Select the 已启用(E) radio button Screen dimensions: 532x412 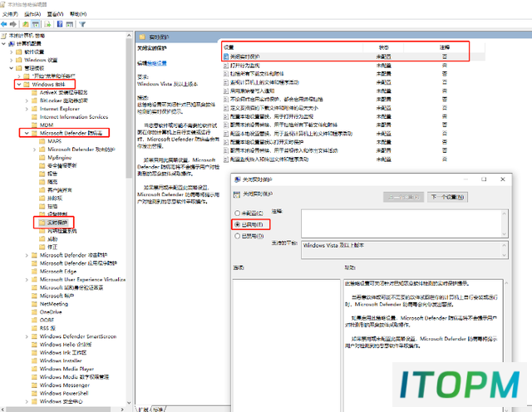pyautogui.click(x=238, y=224)
